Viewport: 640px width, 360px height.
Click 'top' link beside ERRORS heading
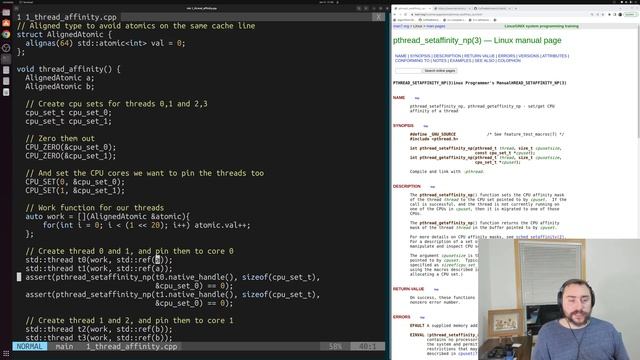422,318
